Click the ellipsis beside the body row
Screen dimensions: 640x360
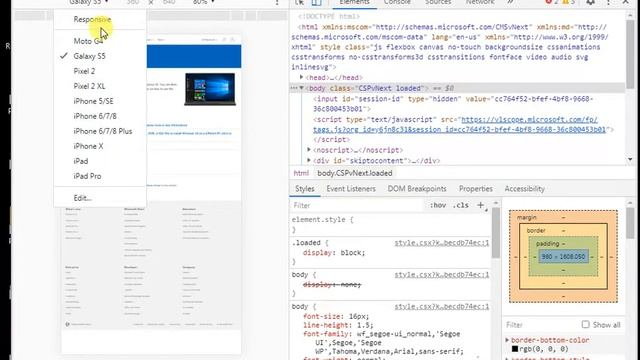point(294,88)
